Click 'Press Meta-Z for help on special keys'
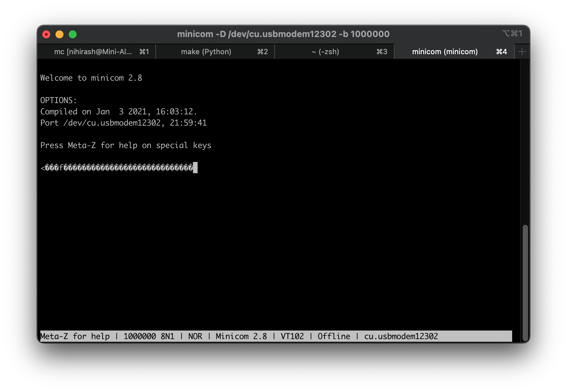The image size is (567, 392). pos(126,145)
